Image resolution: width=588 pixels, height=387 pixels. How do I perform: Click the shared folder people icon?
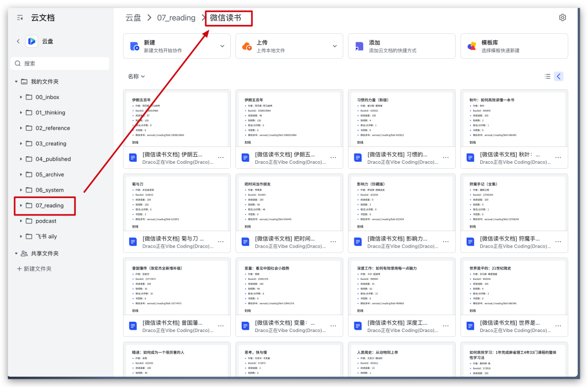[24, 254]
